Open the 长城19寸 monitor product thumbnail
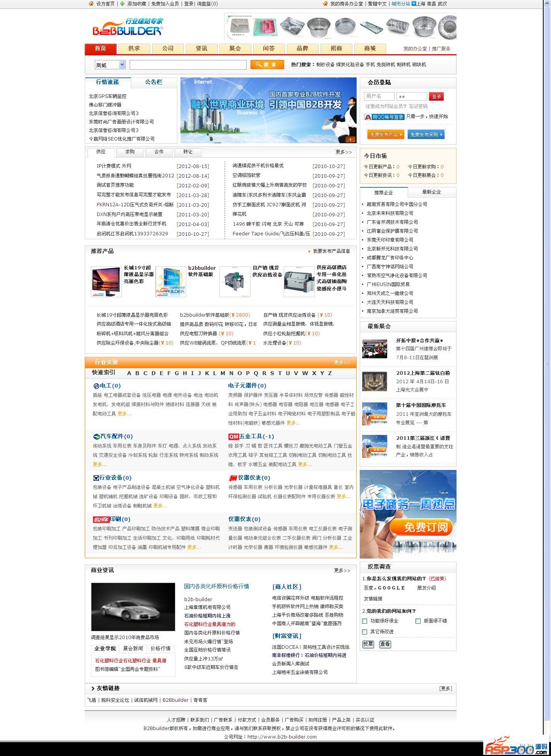 pyautogui.click(x=106, y=282)
